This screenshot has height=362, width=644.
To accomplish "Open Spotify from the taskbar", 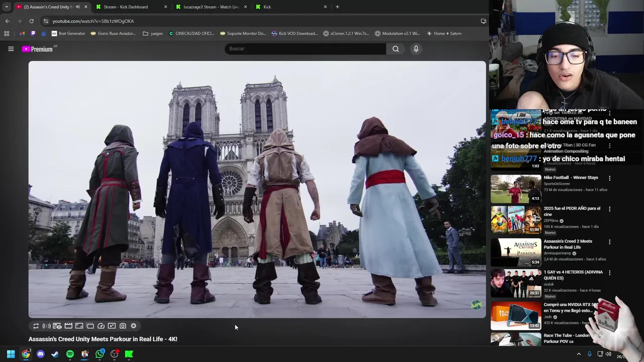I will pyautogui.click(x=70, y=354).
